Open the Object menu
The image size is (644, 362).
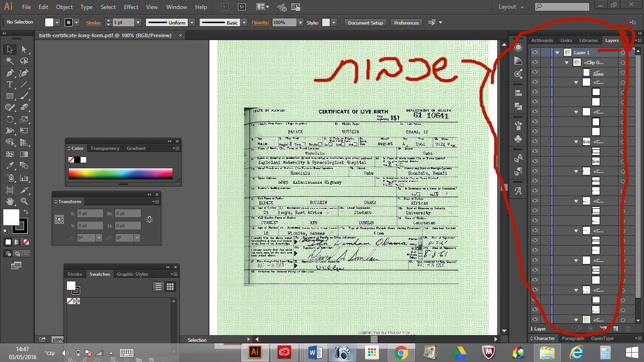pos(65,7)
